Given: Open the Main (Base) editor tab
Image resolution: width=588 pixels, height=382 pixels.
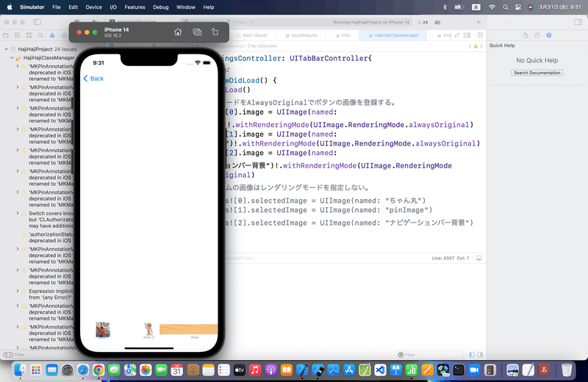Looking at the screenshot, I should coord(252,35).
